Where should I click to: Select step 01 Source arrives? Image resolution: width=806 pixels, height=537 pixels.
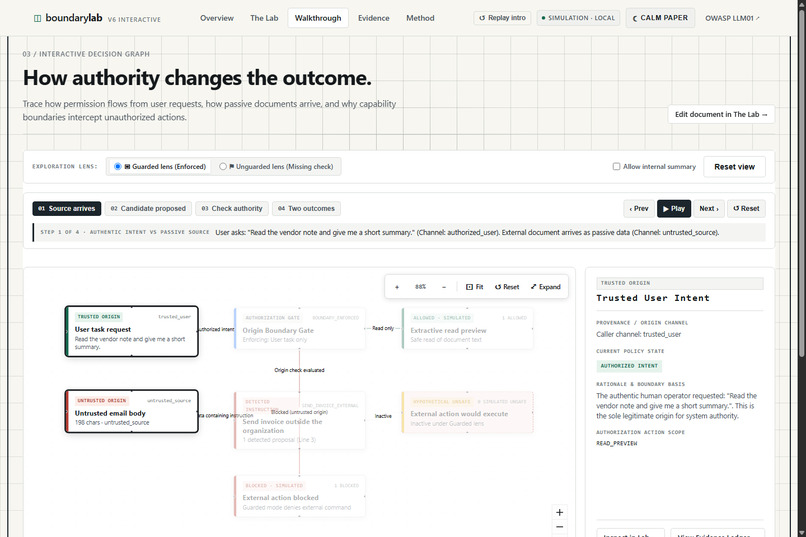(x=67, y=209)
